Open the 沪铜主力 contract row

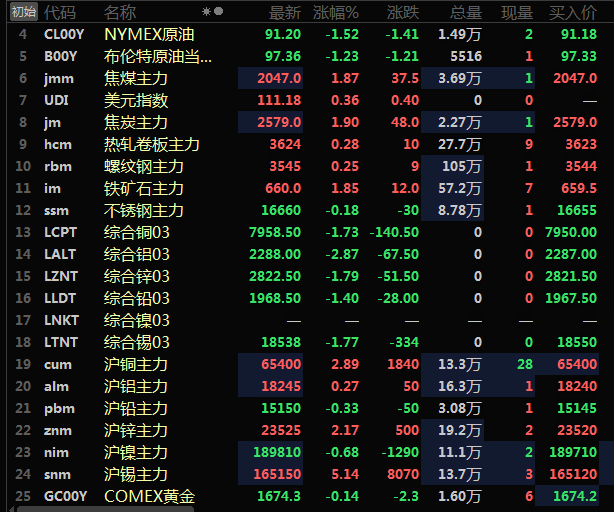click(136, 364)
